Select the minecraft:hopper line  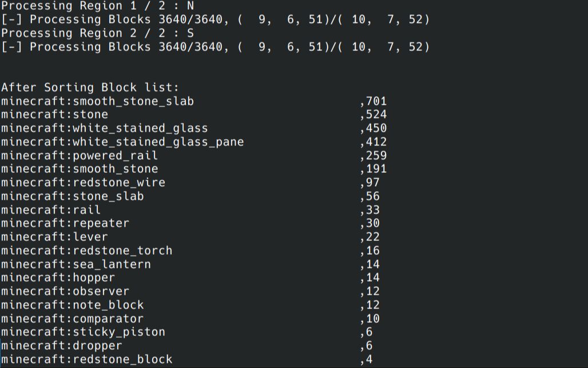point(58,278)
